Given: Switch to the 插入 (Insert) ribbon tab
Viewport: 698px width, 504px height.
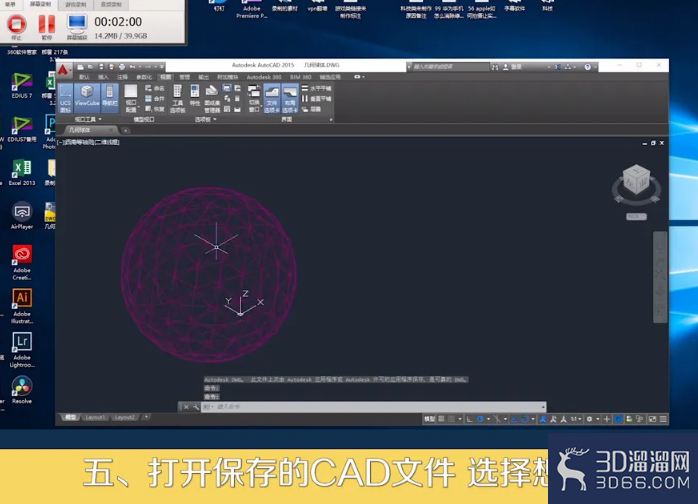Looking at the screenshot, I should tap(103, 77).
